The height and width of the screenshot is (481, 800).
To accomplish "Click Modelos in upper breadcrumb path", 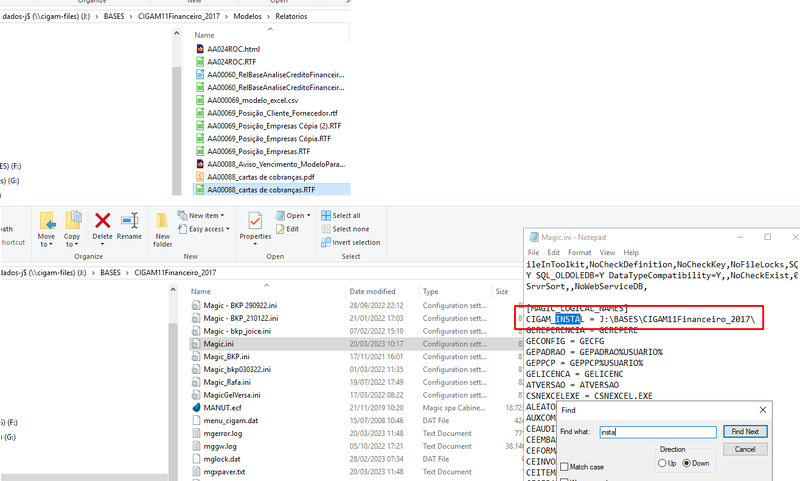I will pyautogui.click(x=247, y=16).
